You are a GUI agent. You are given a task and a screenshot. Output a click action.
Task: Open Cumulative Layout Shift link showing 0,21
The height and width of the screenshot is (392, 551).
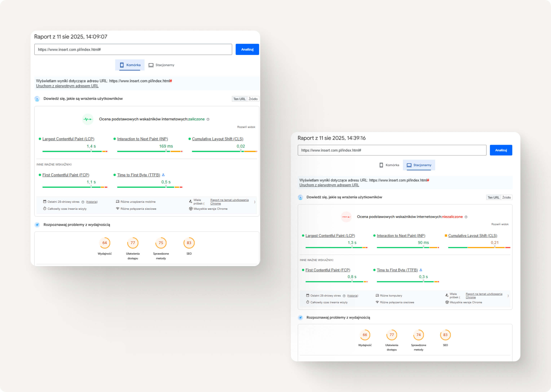click(x=473, y=236)
